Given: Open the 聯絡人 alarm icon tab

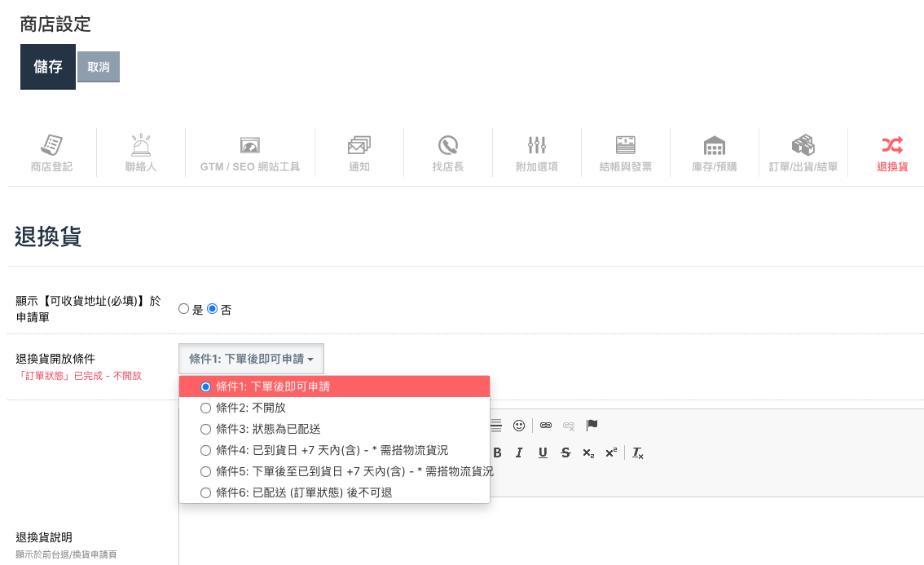Looking at the screenshot, I should pyautogui.click(x=141, y=145).
